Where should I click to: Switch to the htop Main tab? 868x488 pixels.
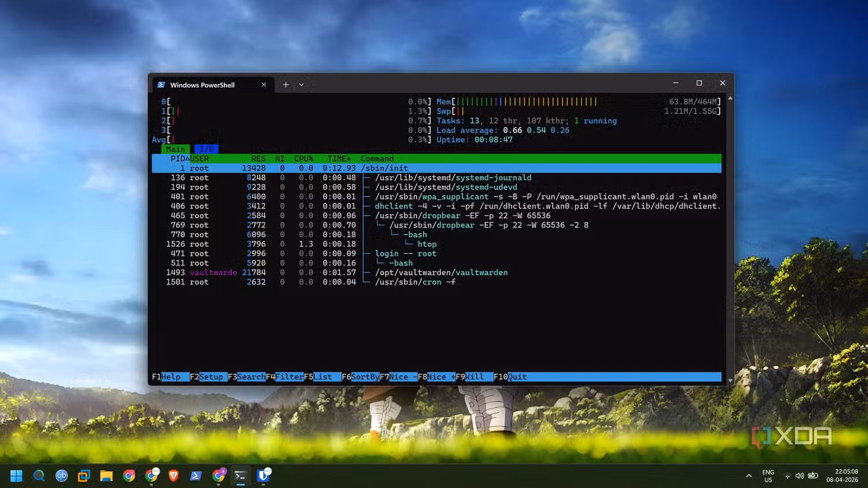point(175,149)
